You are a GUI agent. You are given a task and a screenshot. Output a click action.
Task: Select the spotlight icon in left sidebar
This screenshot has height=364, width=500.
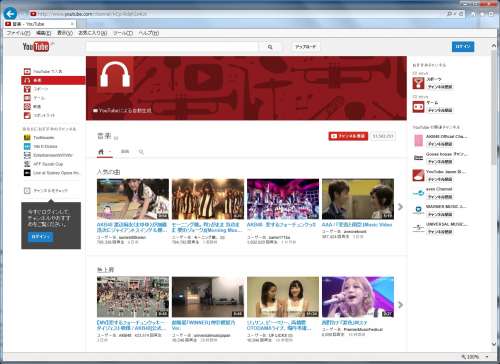pyautogui.click(x=27, y=115)
